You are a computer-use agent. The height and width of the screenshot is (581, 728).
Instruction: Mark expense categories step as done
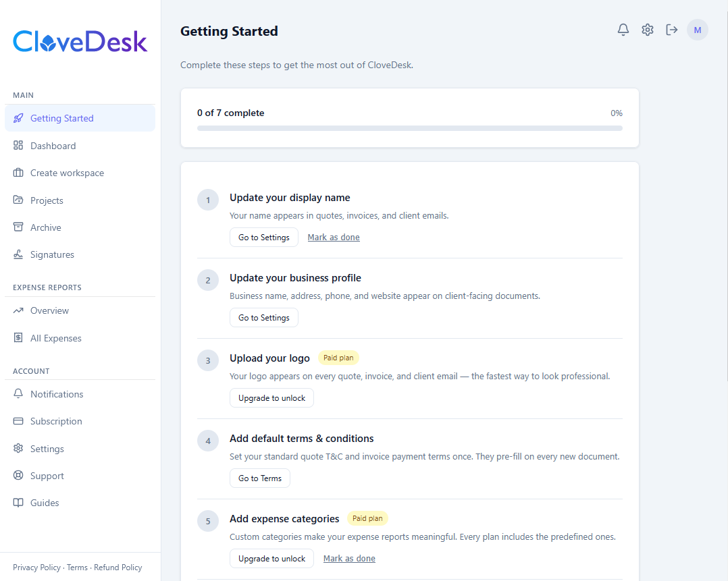click(x=349, y=558)
